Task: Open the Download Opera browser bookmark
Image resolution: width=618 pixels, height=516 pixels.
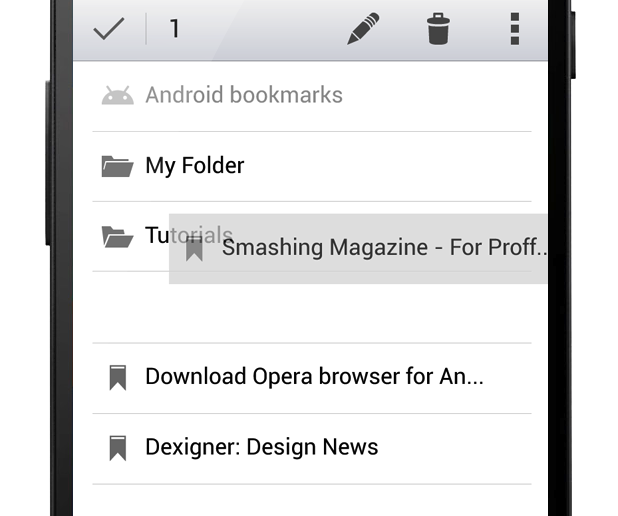Action: [x=314, y=377]
